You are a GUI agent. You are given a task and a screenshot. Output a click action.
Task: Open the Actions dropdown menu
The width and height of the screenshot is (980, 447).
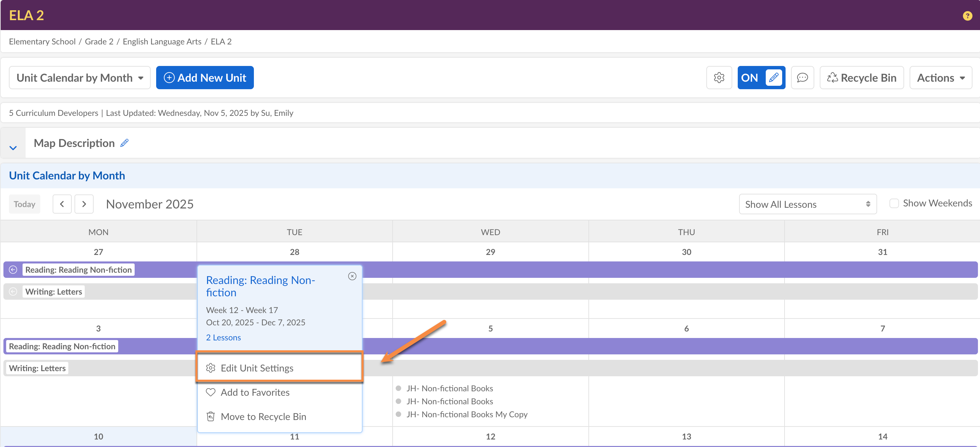pos(940,78)
